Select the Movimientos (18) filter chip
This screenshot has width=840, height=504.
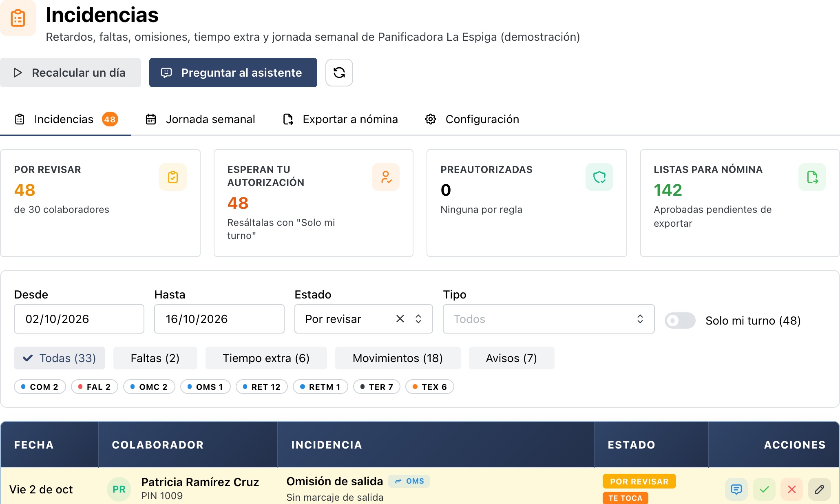tap(398, 358)
